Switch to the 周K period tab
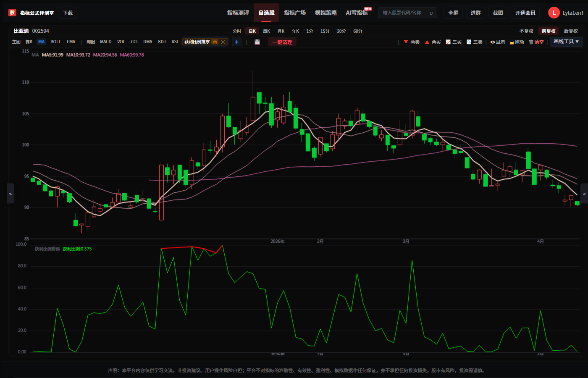Image resolution: width=588 pixels, height=378 pixels. point(266,31)
